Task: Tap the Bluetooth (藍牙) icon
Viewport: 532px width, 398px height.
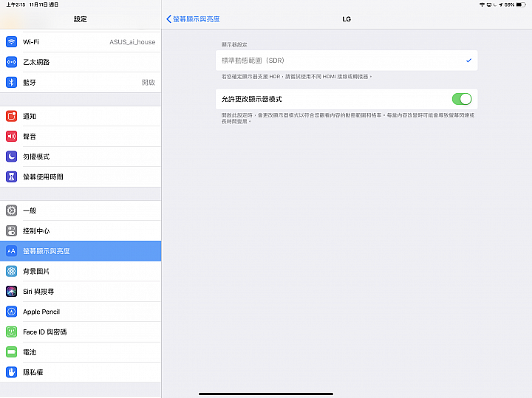Action: click(12, 83)
